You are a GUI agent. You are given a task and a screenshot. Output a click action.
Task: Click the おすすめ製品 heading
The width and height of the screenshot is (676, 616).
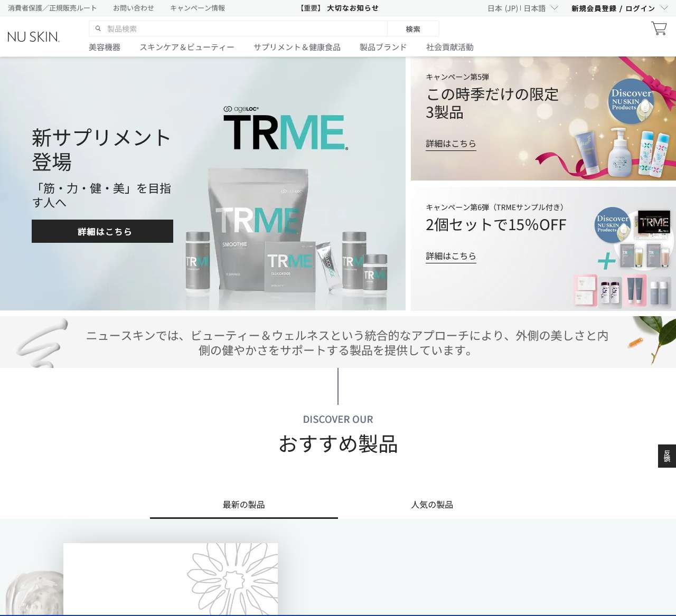tap(338, 444)
